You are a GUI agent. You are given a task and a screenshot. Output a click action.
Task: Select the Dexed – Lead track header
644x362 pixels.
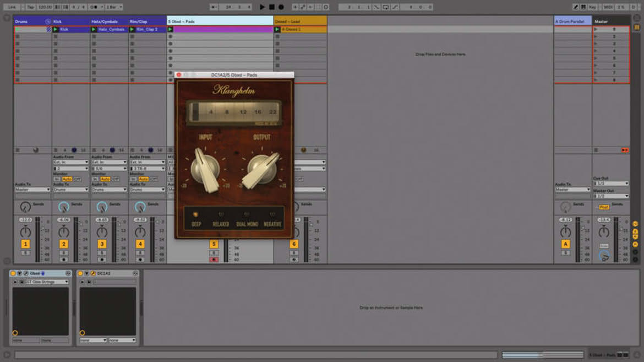coord(300,21)
